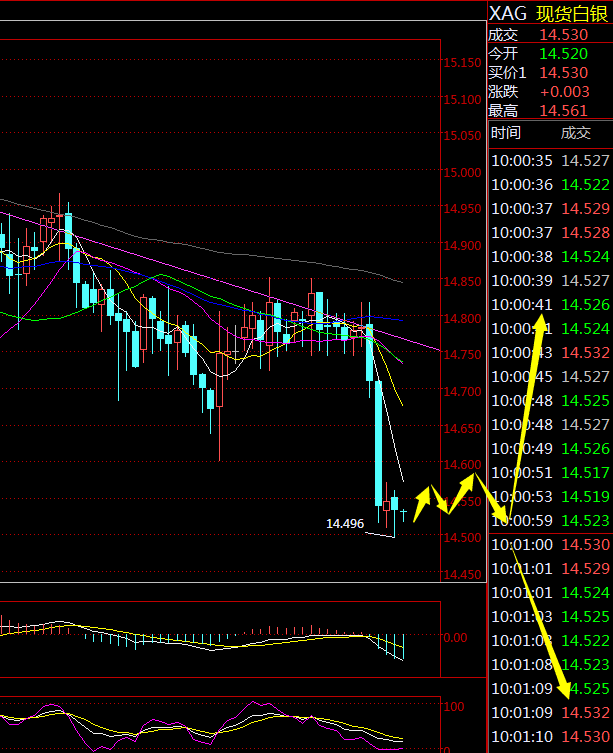The height and width of the screenshot is (753, 613).
Task: Select the 成交 last price value 14.530 in the quote panel
Action: coord(564,35)
